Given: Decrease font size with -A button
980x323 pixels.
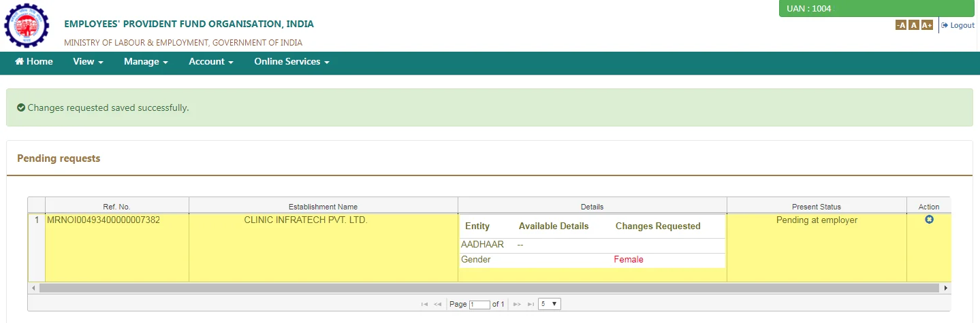Looking at the screenshot, I should coord(900,25).
